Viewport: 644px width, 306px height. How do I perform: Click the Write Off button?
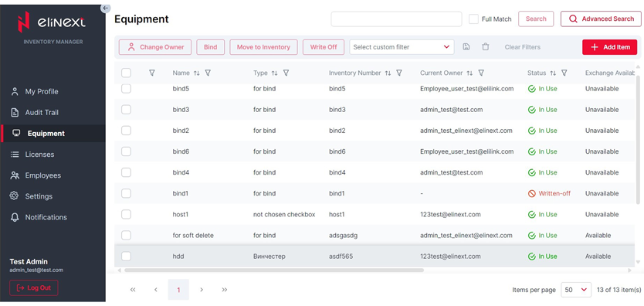coord(324,47)
